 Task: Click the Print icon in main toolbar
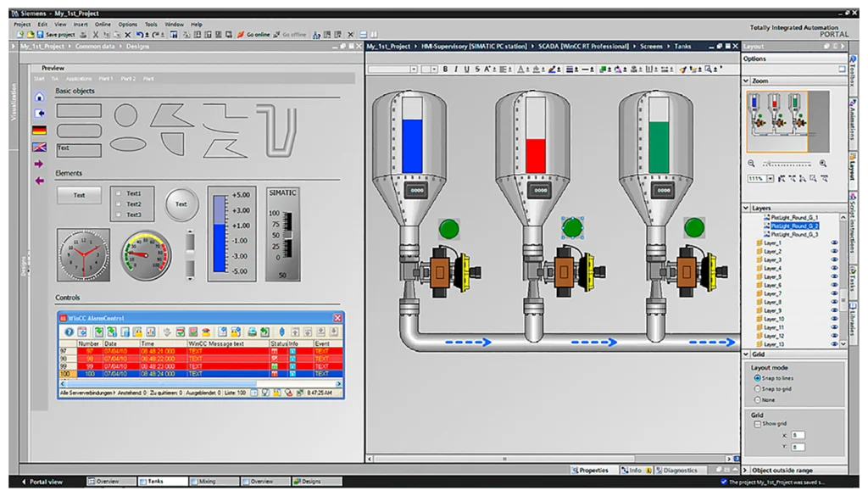click(x=83, y=34)
